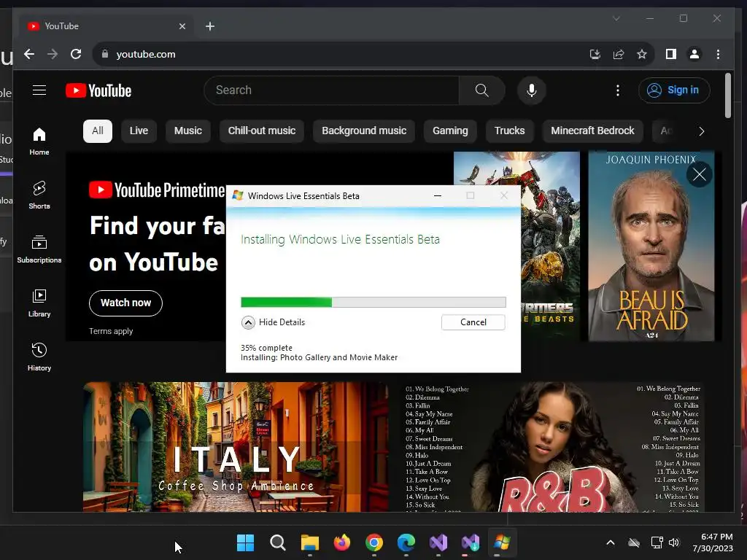Select the Minecraft Bedrock chip

592,131
